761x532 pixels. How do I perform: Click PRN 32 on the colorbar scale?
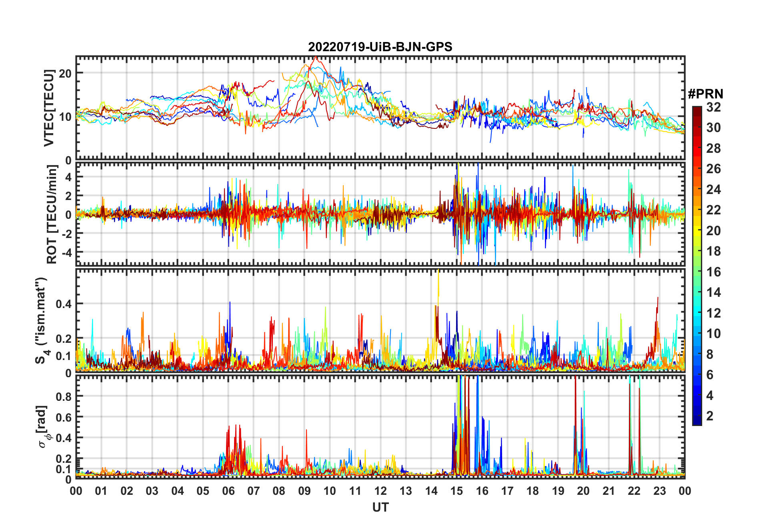pos(713,107)
